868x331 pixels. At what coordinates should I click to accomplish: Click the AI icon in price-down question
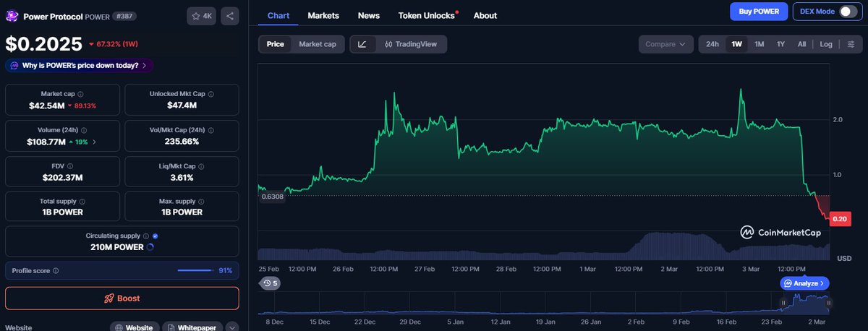pyautogui.click(x=14, y=65)
